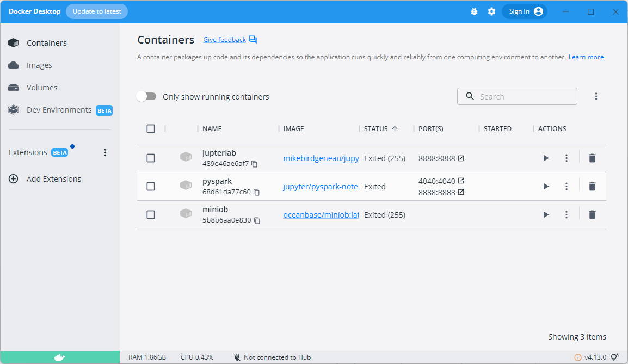The width and height of the screenshot is (628, 364).
Task: Click the search magnifier icon
Action: tap(470, 96)
